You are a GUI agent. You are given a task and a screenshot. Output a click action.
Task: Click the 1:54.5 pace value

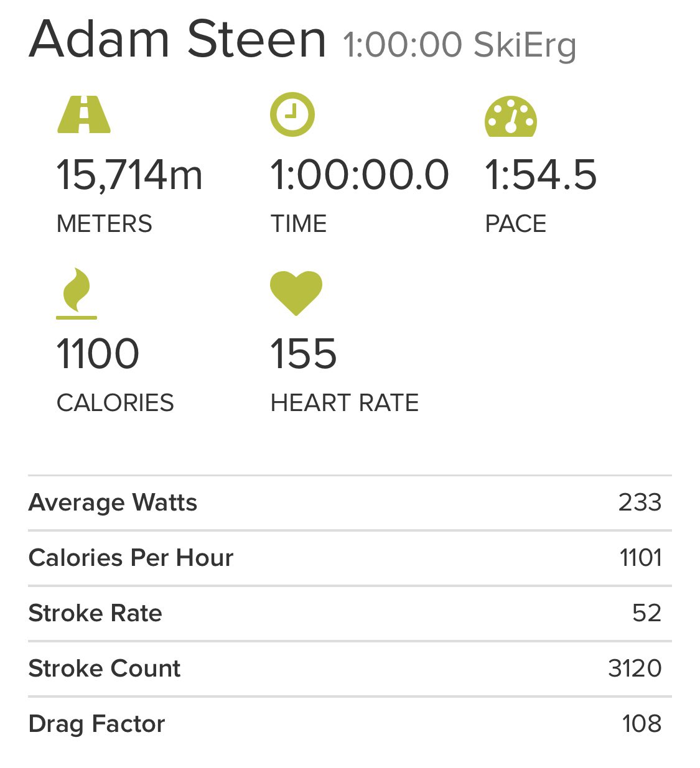click(x=541, y=175)
